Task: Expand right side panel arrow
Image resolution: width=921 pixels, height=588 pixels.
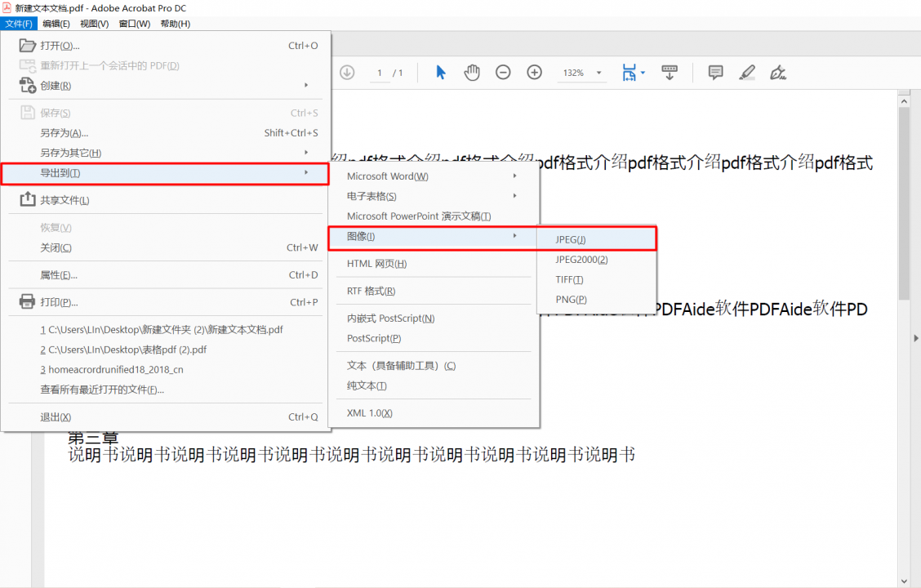Action: coord(916,338)
